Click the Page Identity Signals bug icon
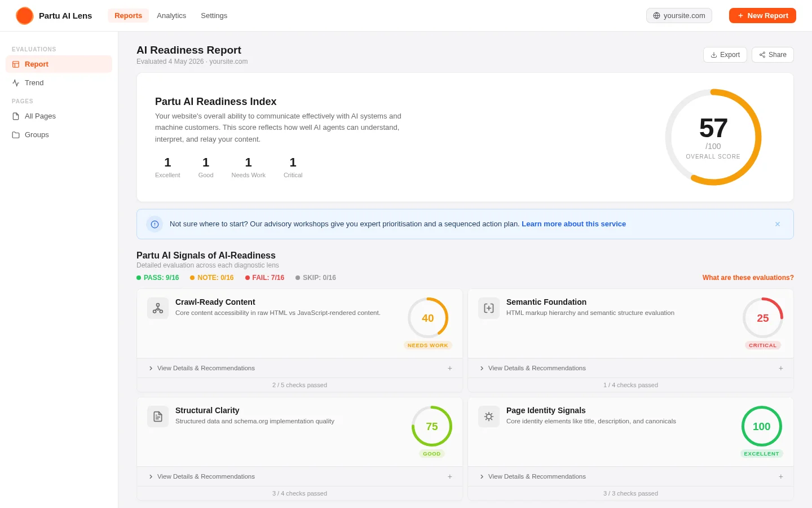The image size is (812, 508). (x=489, y=417)
